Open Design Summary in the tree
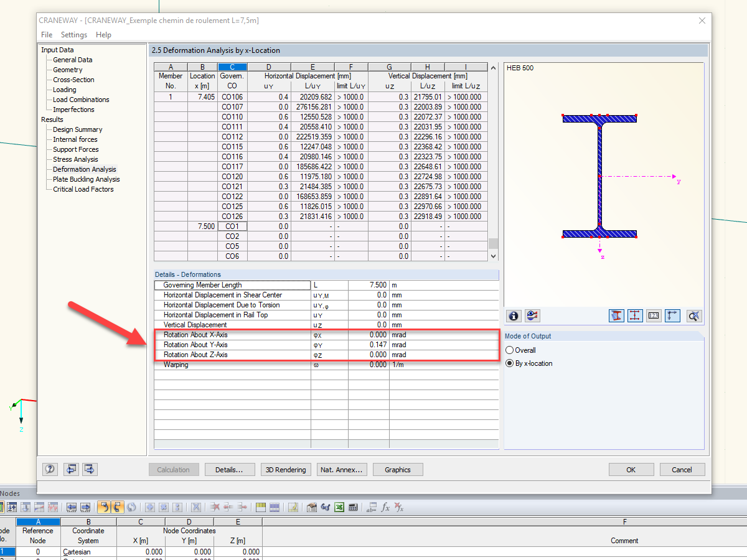The image size is (747, 560). [77, 129]
